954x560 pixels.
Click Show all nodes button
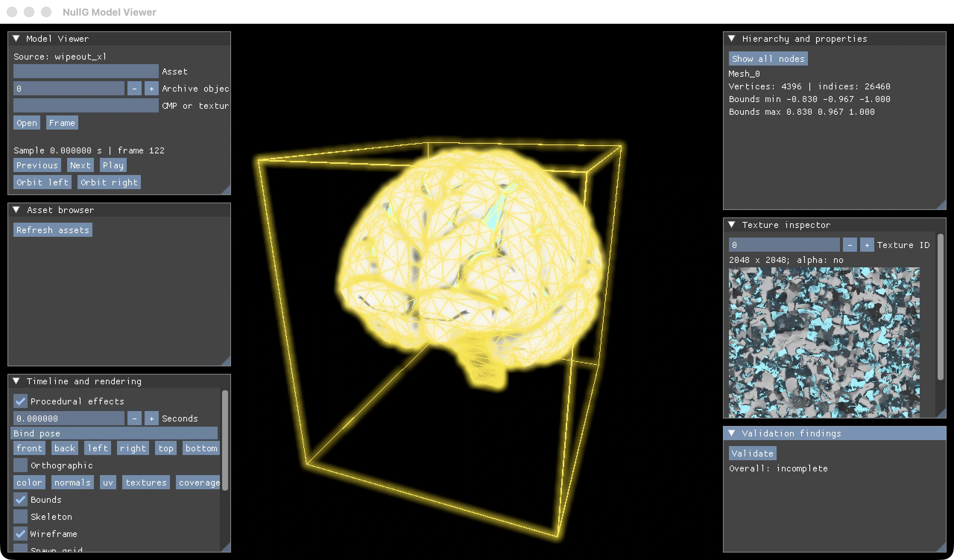point(768,59)
